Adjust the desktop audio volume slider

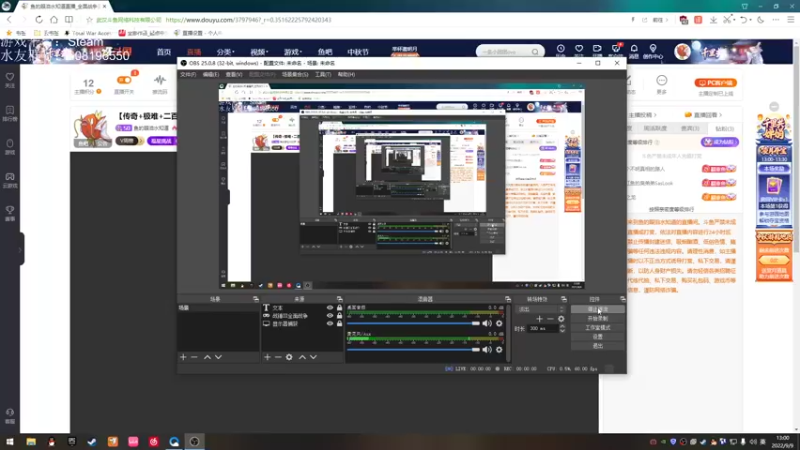coord(413,323)
